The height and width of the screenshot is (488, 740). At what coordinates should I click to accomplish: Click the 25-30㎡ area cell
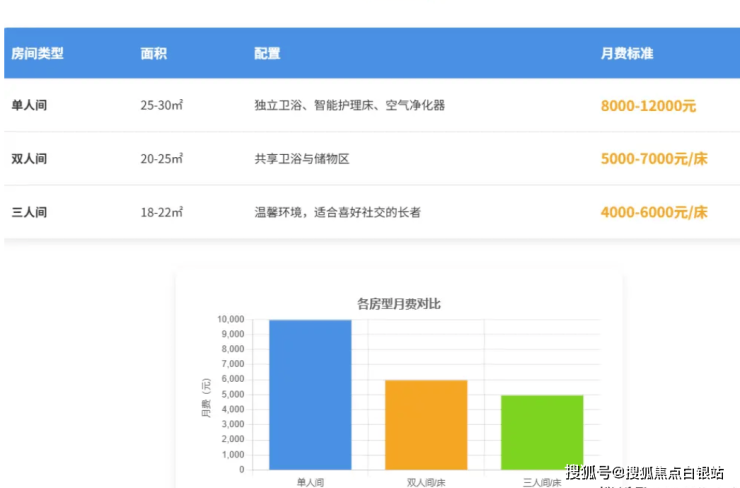coord(161,105)
